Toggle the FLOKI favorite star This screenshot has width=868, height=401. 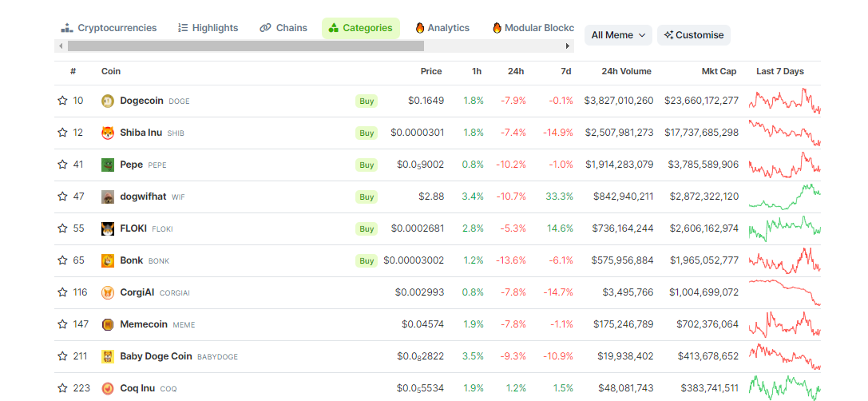62,228
